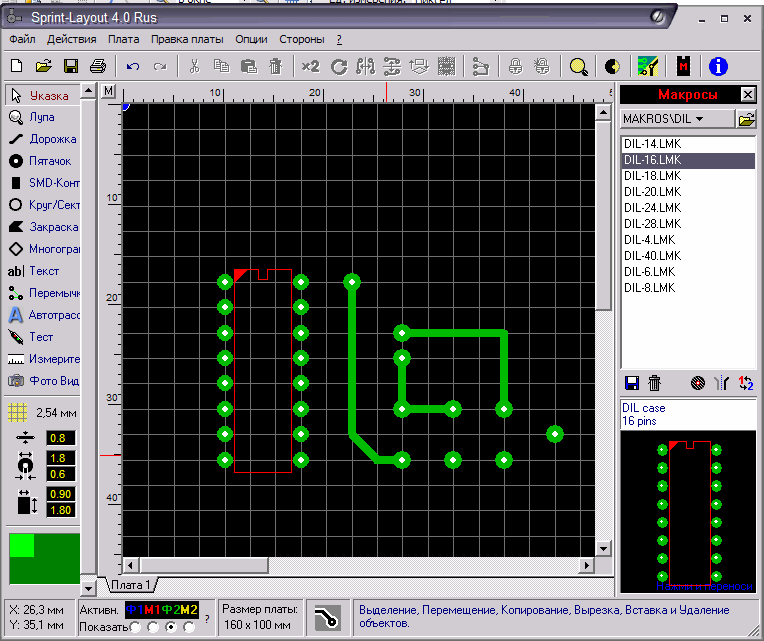
Task: Click the SMD height field 1.80
Action: pyautogui.click(x=61, y=510)
